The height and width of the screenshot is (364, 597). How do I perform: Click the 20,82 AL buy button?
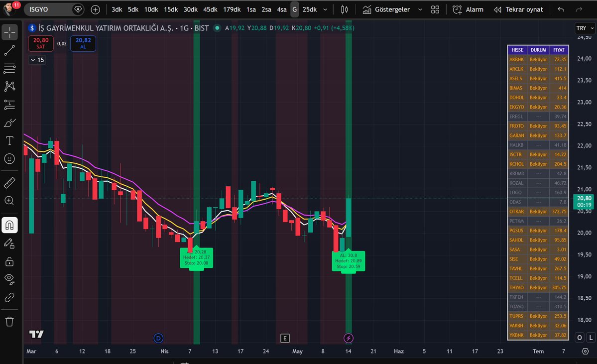[x=83, y=43]
